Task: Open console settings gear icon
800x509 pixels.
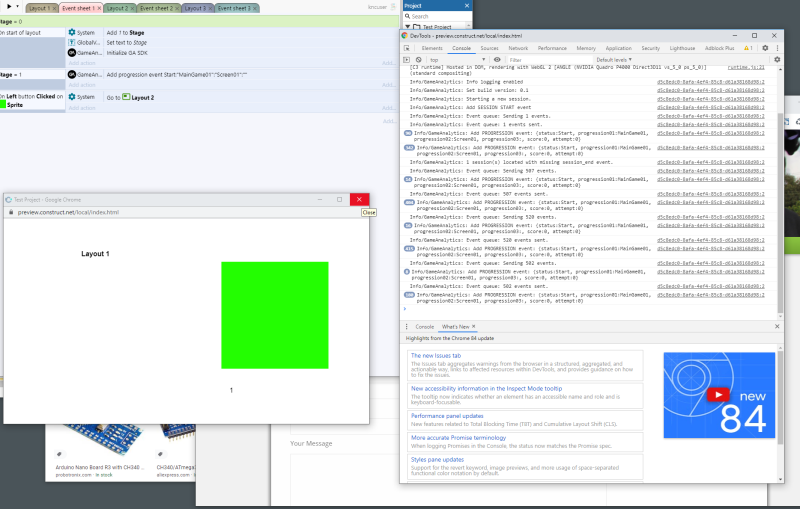Action: [x=777, y=60]
